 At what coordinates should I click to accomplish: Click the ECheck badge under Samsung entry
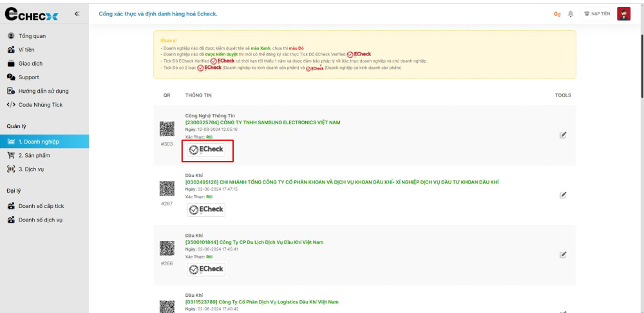[206, 149]
